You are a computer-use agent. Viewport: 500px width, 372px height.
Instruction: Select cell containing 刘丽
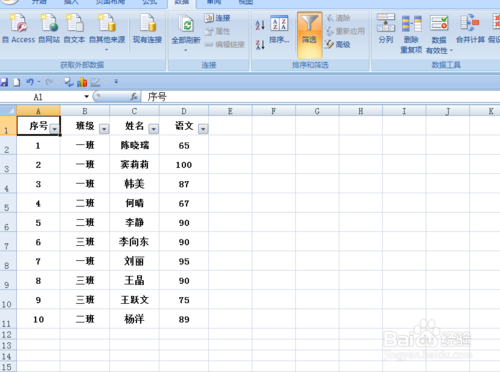click(134, 261)
